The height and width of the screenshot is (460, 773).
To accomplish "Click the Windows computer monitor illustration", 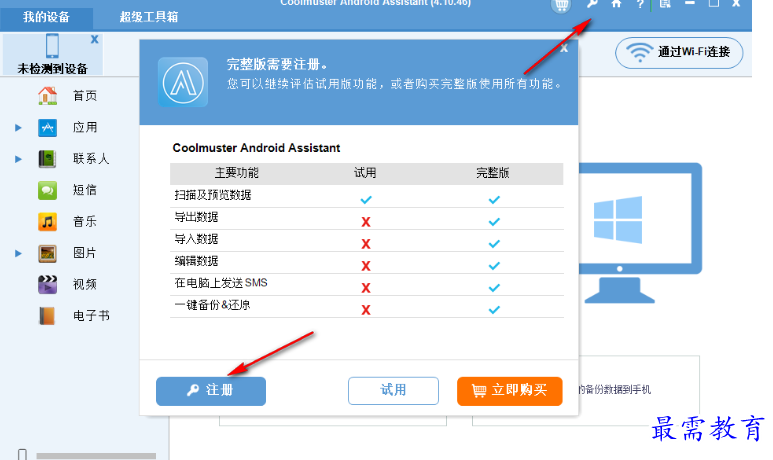I will 640,233.
